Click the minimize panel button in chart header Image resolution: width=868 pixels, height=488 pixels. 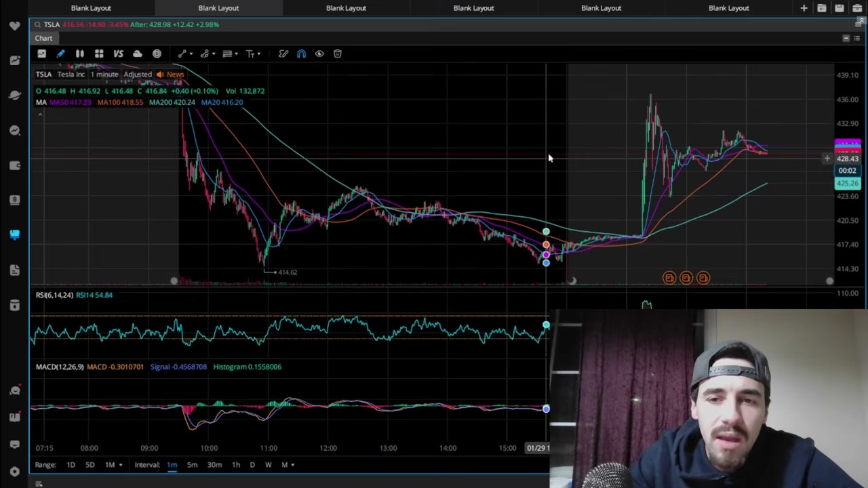coord(846,38)
